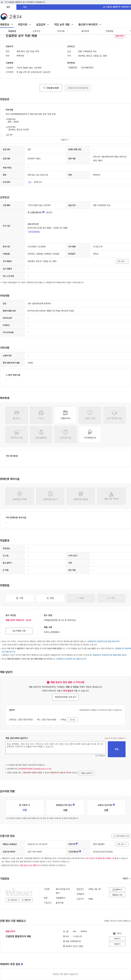Click the 장애인용 주차장 facility icon
Screen dimensions: 131x980
[20, 496]
